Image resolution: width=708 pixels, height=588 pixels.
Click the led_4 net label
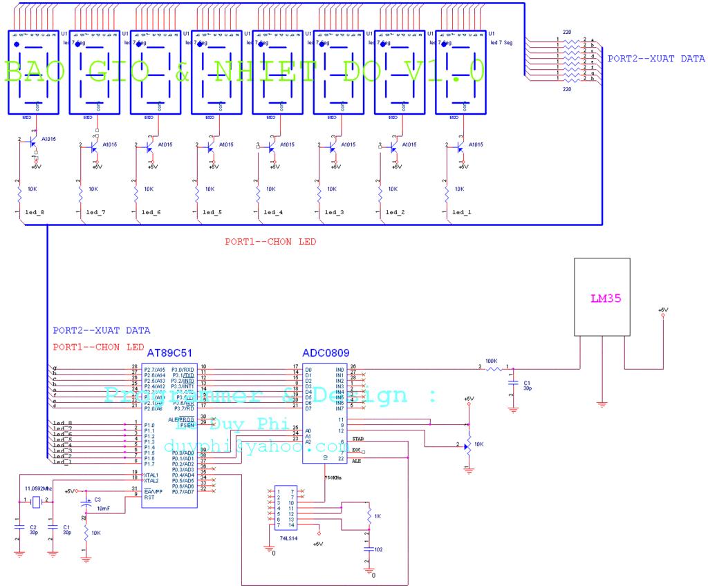point(273,212)
